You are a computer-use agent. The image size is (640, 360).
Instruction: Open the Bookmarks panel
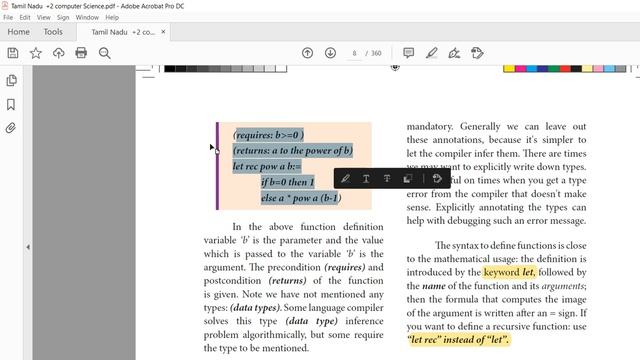point(11,104)
